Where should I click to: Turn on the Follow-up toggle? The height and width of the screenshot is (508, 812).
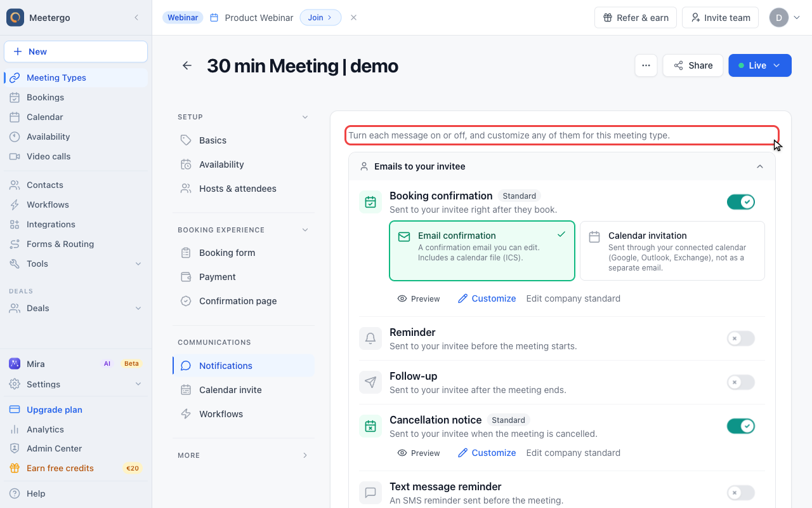tap(741, 382)
